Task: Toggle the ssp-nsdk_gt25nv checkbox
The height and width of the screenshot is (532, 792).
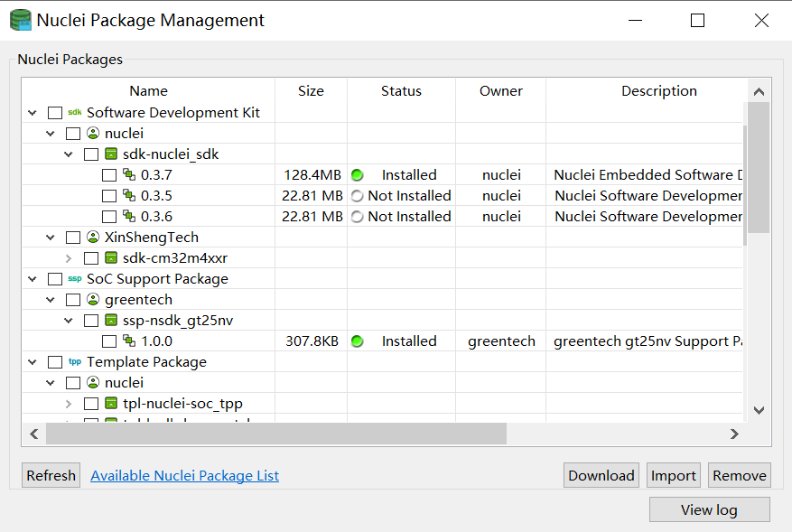Action: 91,321
